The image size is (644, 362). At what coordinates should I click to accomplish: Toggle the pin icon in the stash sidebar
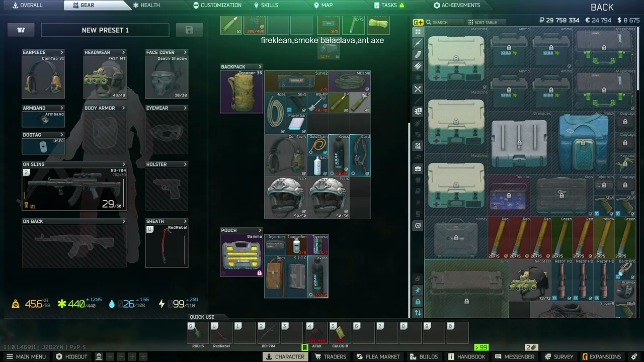click(x=418, y=290)
